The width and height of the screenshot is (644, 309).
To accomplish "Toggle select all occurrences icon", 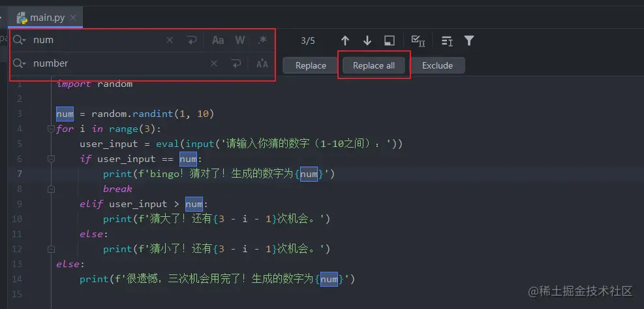I will (418, 41).
